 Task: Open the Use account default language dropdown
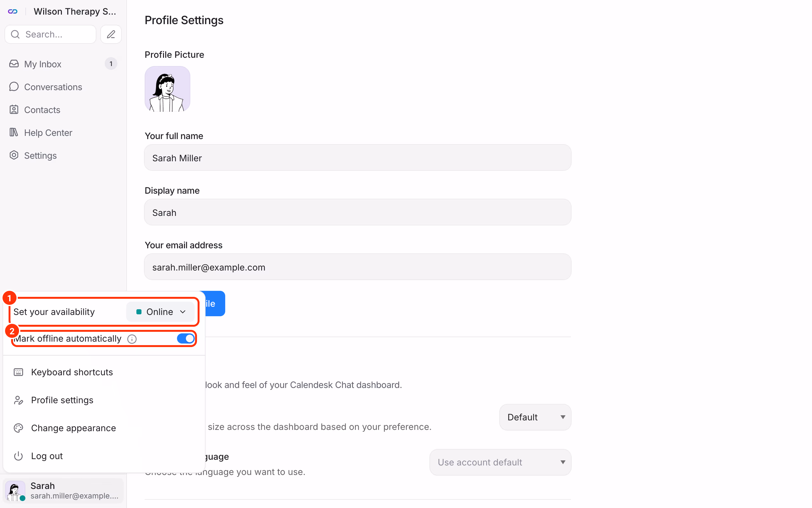pyautogui.click(x=500, y=462)
